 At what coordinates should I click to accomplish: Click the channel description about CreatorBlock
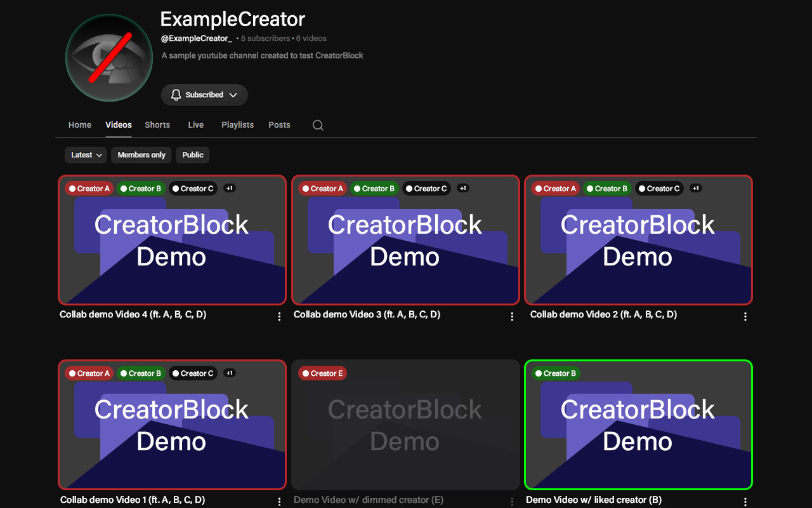point(263,55)
